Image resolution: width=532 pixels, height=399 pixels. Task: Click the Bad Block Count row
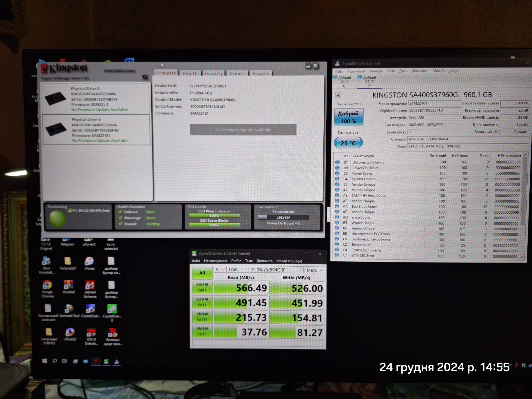click(x=428, y=207)
